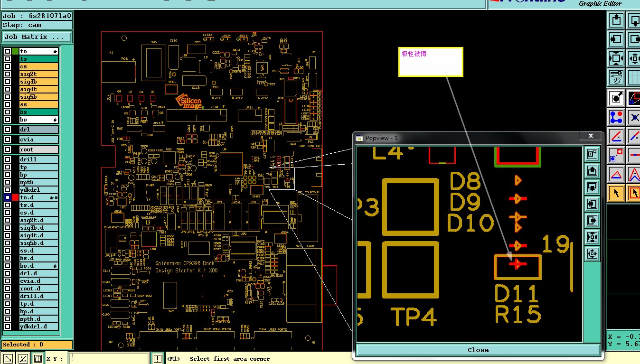Select the drl layer row
The width and height of the screenshot is (640, 364).
(x=38, y=130)
